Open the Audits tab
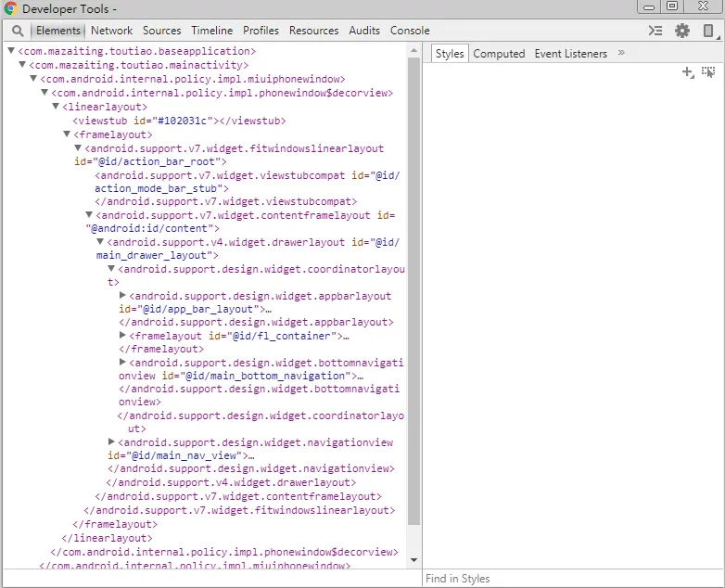Screen dimensions: 725x588 pyautogui.click(x=364, y=31)
